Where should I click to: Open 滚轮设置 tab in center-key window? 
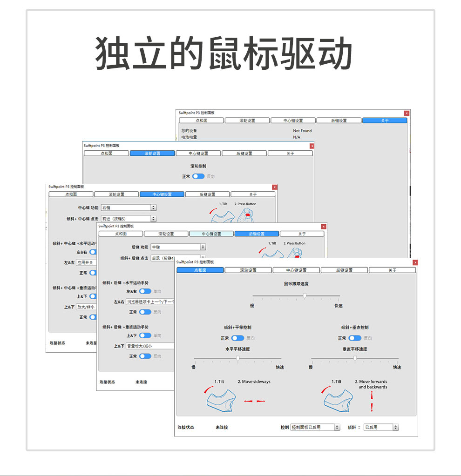(x=116, y=194)
